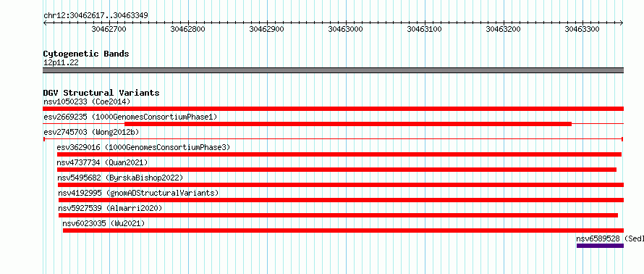644x274 pixels.
Task: Click the red bar for nsv4737734
Action: coord(336,170)
